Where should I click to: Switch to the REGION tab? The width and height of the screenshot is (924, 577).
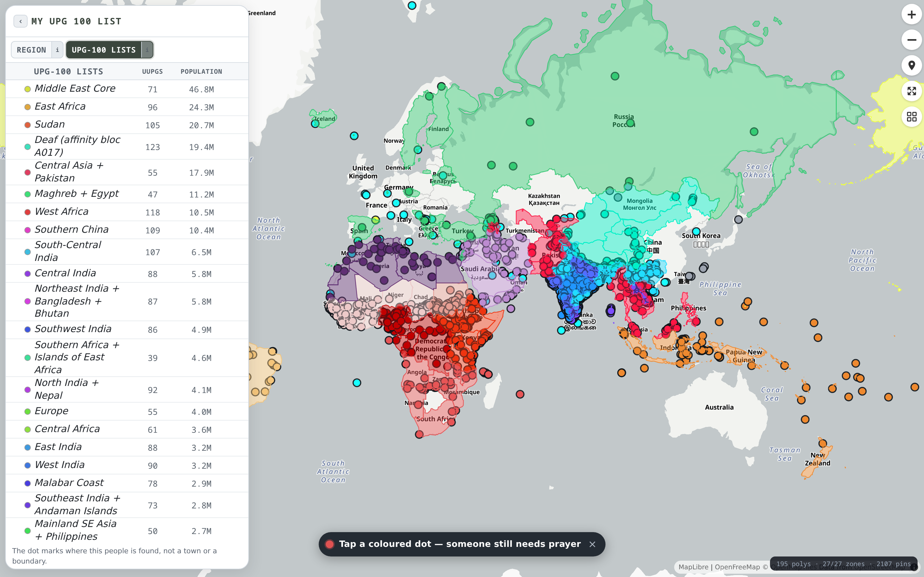pos(31,50)
